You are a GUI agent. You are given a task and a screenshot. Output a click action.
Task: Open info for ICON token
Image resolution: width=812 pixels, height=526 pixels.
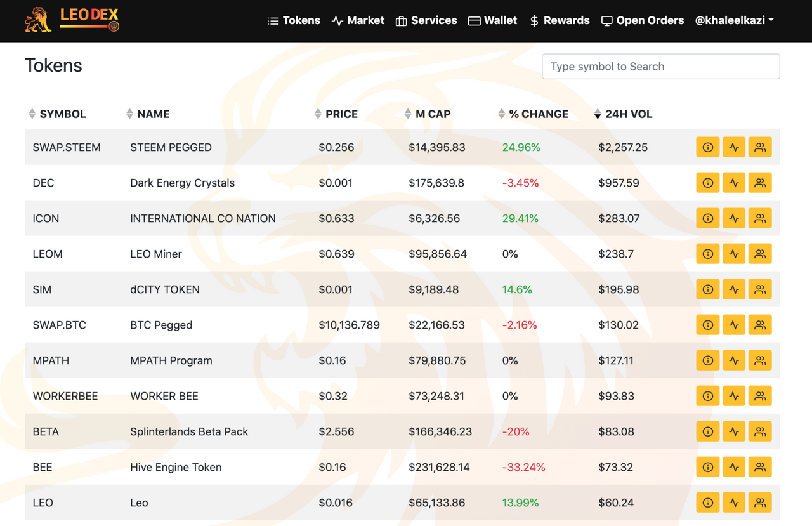tap(708, 218)
